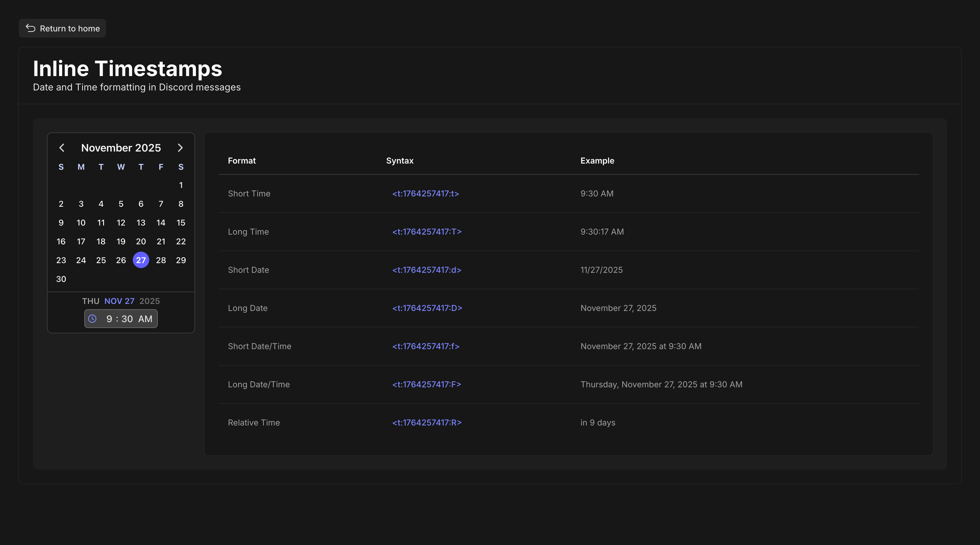The width and height of the screenshot is (980, 545).
Task: Pick November 1 in calendar
Action: (181, 185)
